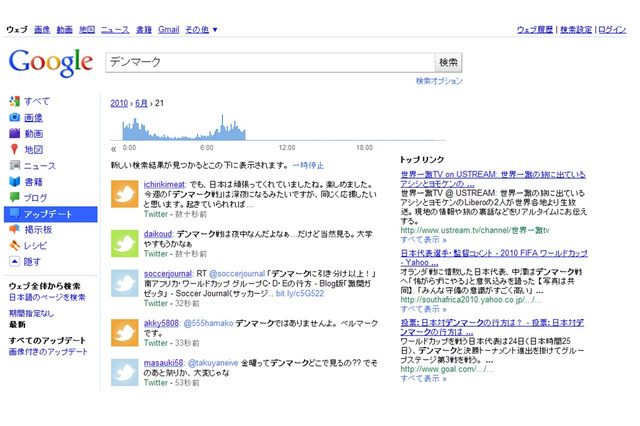Open ウェブ履歴 link
640x426 pixels.
coord(535,29)
